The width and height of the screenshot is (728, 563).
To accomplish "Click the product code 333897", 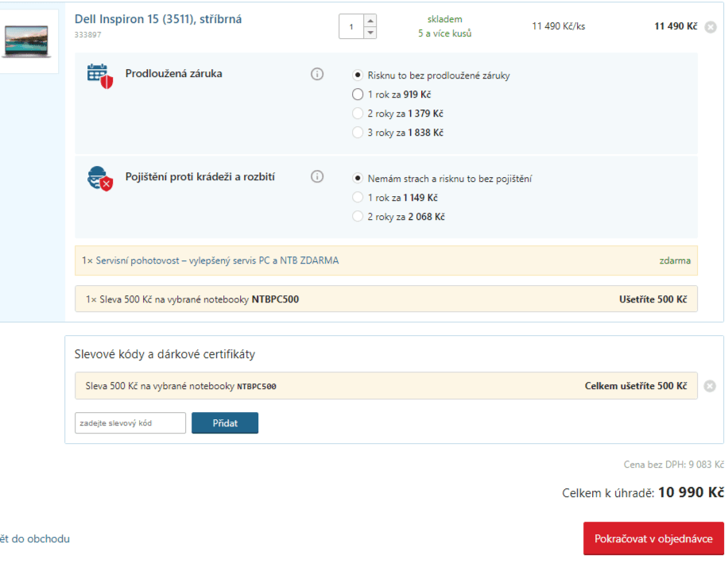I will pyautogui.click(x=87, y=35).
